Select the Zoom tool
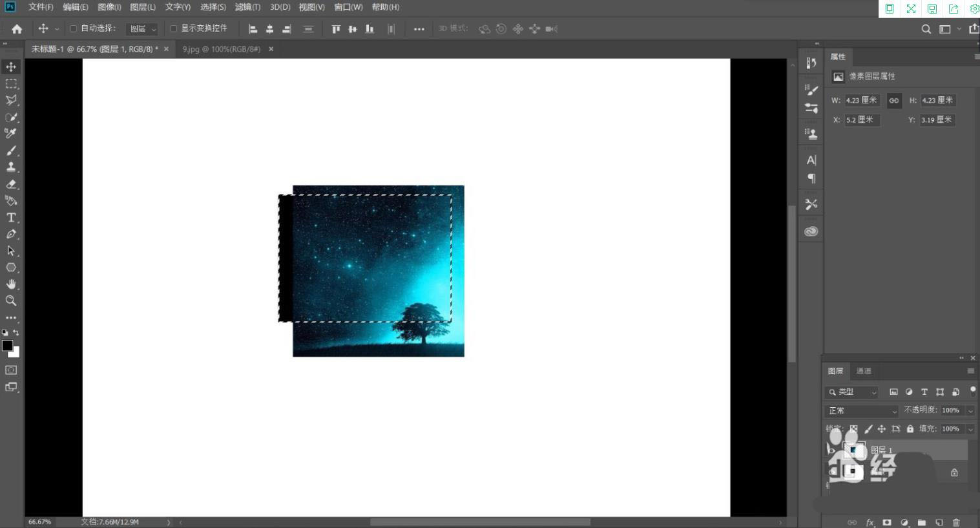 click(11, 301)
